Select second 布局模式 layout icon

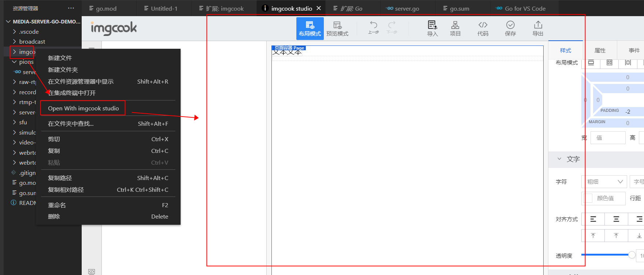coord(610,63)
